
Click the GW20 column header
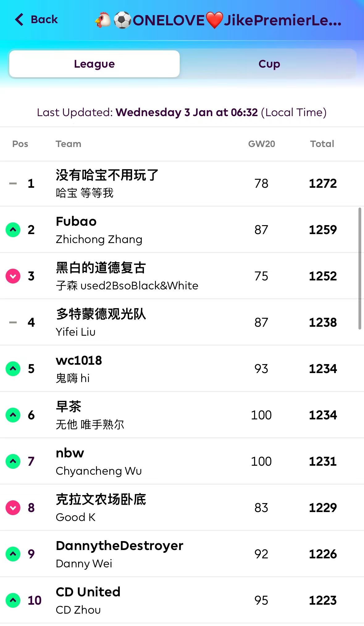pos(261,144)
